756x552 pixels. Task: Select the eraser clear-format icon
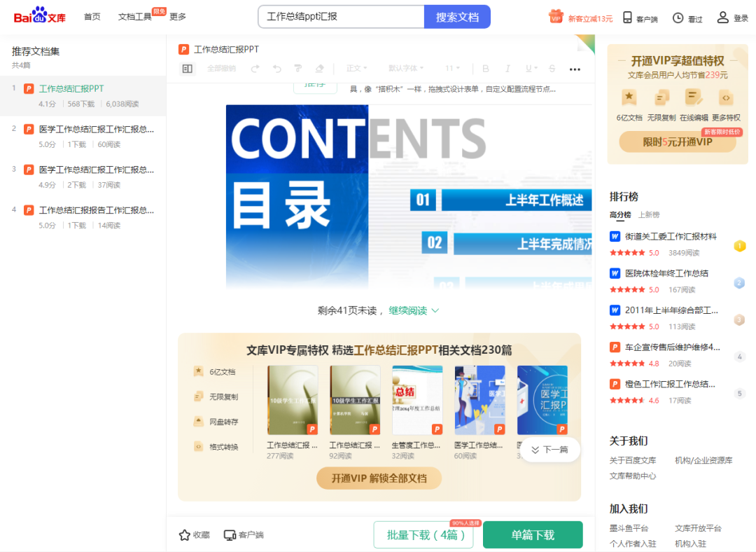click(x=319, y=69)
